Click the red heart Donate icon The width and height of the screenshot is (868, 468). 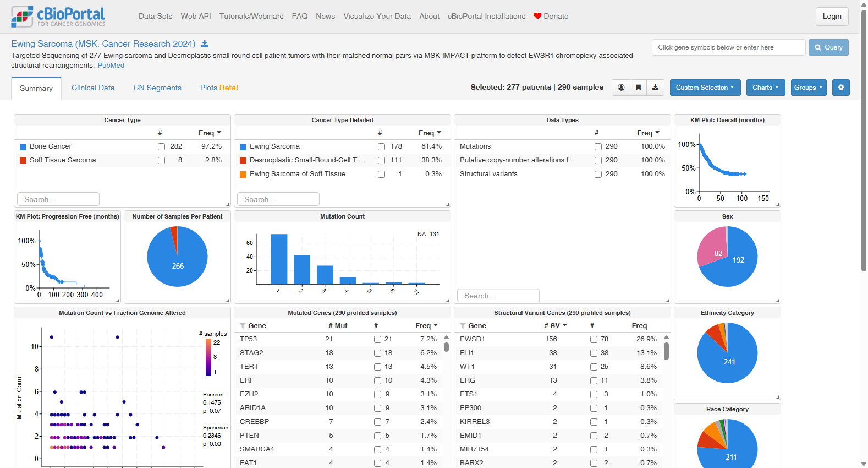point(537,16)
